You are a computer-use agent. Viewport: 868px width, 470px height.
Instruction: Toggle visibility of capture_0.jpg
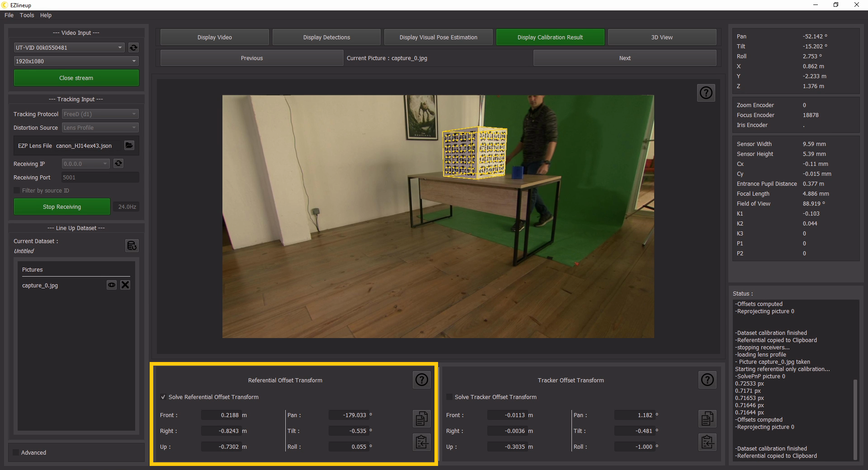[111, 285]
